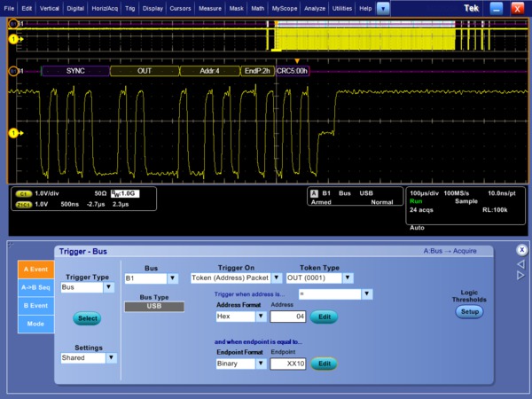532x399 pixels.
Task: Click the C1 channel badge in readout
Action: tap(24, 192)
